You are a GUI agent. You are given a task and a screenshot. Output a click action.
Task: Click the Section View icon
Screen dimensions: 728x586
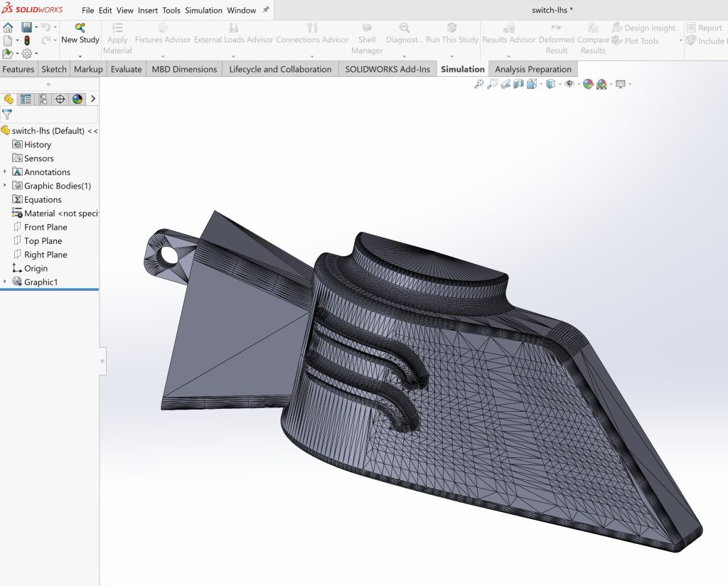tap(518, 84)
